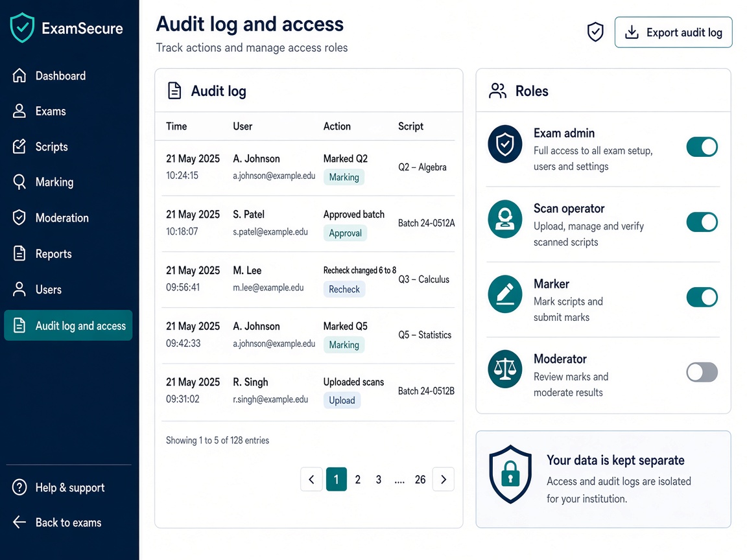Click the Scan operator avatar icon

tap(505, 219)
